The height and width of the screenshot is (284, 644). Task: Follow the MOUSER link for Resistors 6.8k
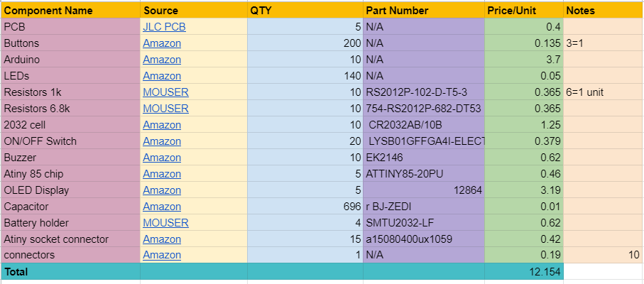tap(165, 109)
